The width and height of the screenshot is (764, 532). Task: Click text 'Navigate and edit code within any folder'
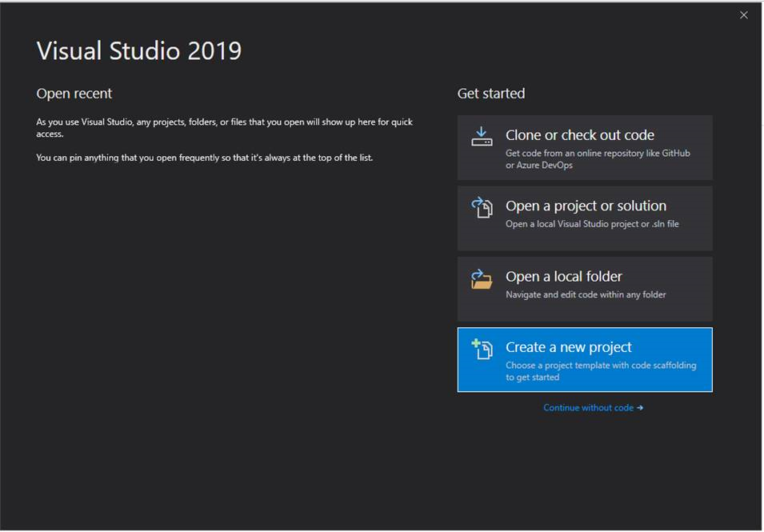click(586, 294)
